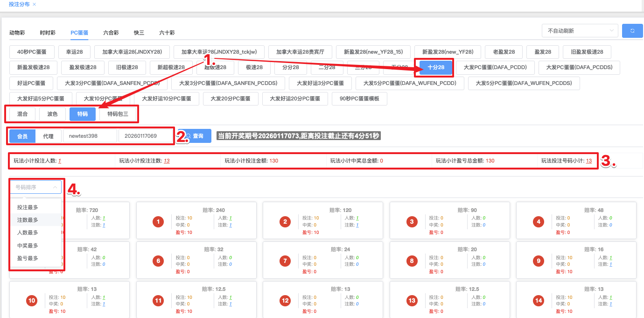This screenshot has height=318, width=644.
Task: Click the blue refresh icon button
Action: click(632, 31)
